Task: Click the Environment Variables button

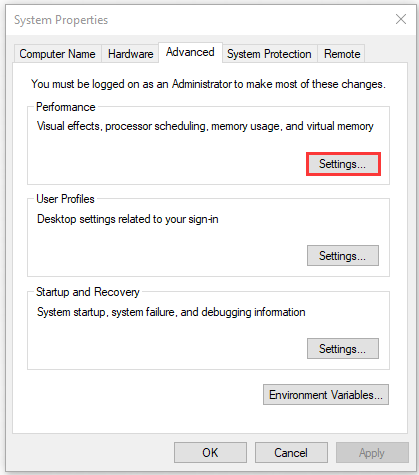Action: 326,395
